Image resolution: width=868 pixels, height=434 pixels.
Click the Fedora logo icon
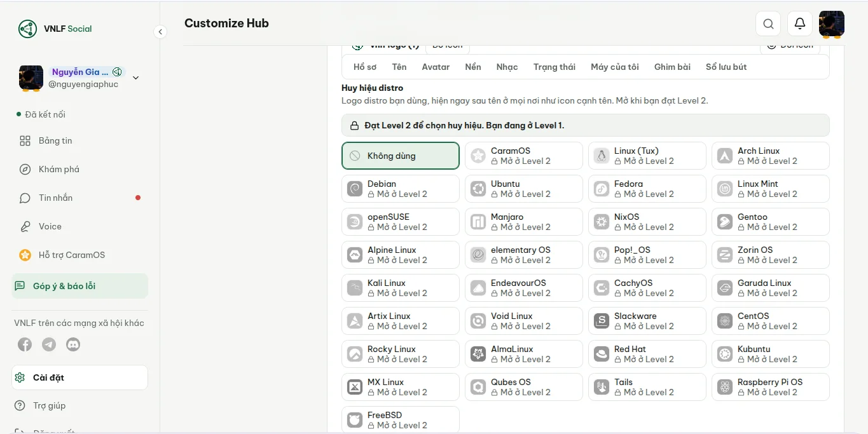pyautogui.click(x=602, y=189)
